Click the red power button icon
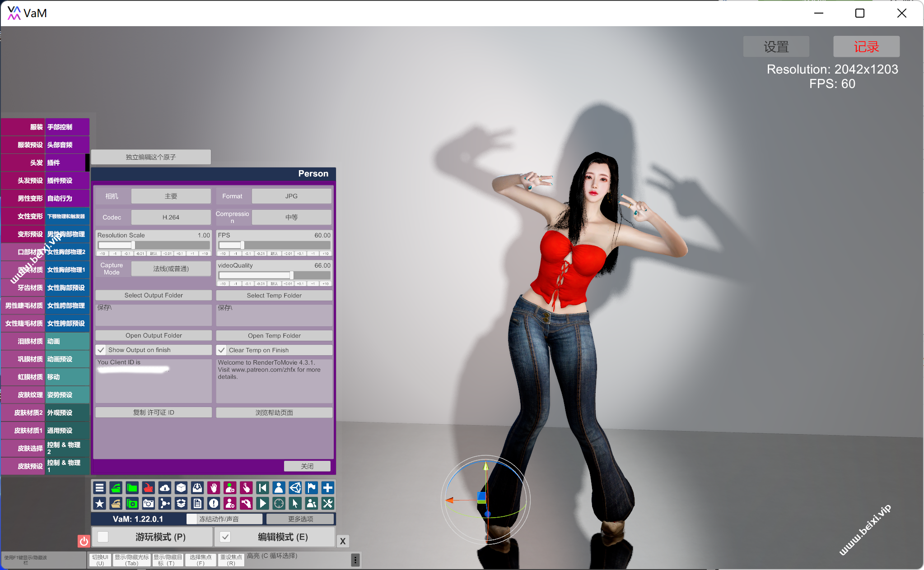 point(84,541)
